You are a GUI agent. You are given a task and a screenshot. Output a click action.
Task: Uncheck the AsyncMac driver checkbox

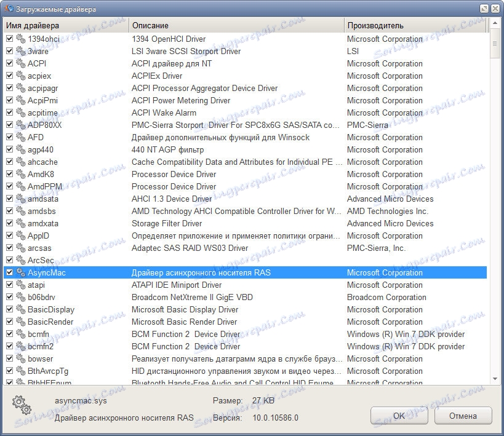(x=10, y=272)
